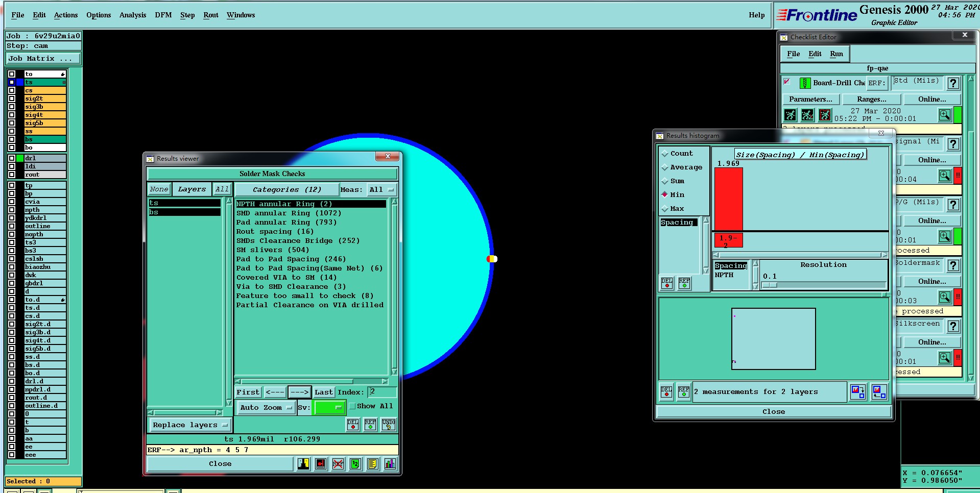980x493 pixels.
Task: Click the second running-man run icon in Checklist
Action: (807, 115)
